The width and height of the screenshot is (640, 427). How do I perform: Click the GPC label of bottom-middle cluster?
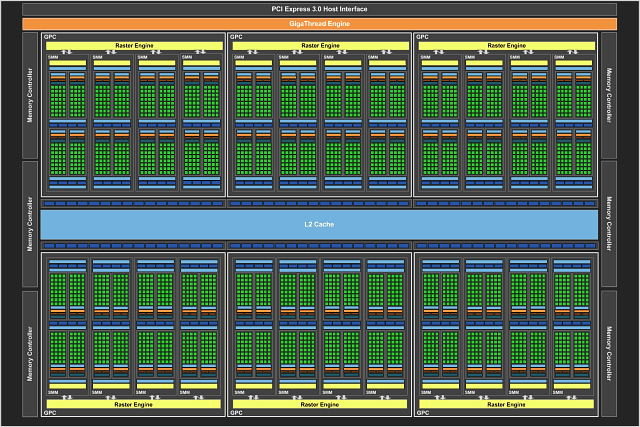point(236,412)
